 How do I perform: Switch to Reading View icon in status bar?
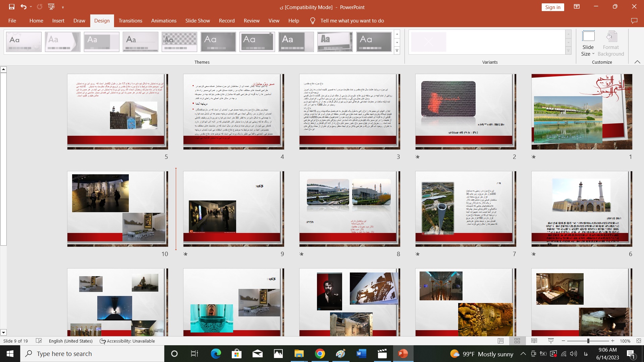[x=534, y=341]
